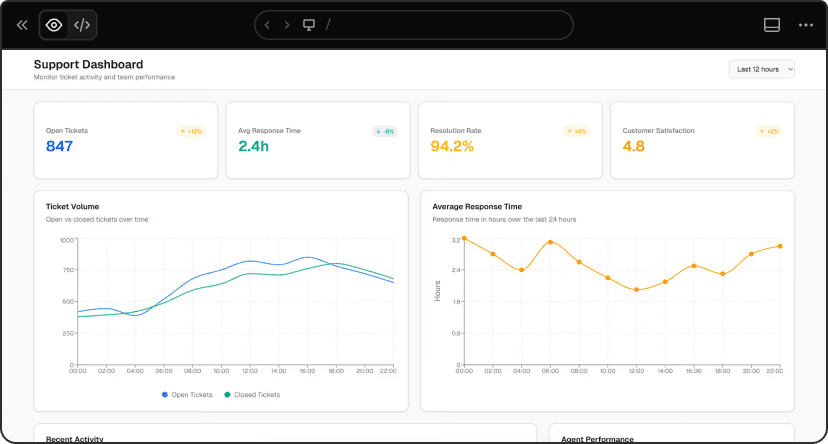This screenshot has height=444, width=828.
Task: Click the URL path input field
Action: (440, 25)
